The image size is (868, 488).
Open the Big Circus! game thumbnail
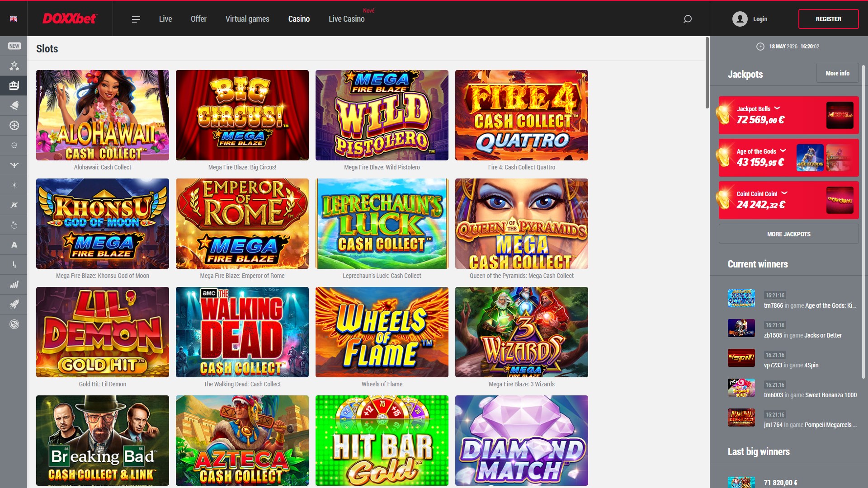(x=242, y=115)
